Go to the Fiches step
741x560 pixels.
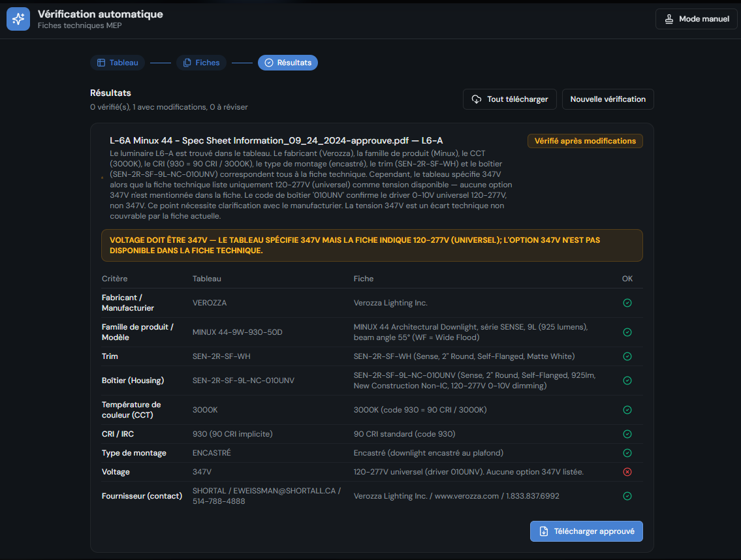click(x=201, y=63)
